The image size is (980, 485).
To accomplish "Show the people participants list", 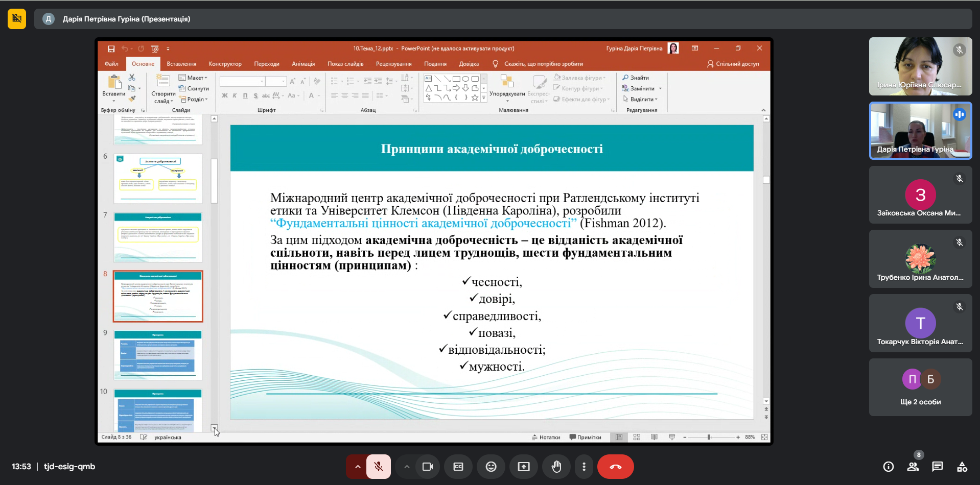I will coord(913,467).
